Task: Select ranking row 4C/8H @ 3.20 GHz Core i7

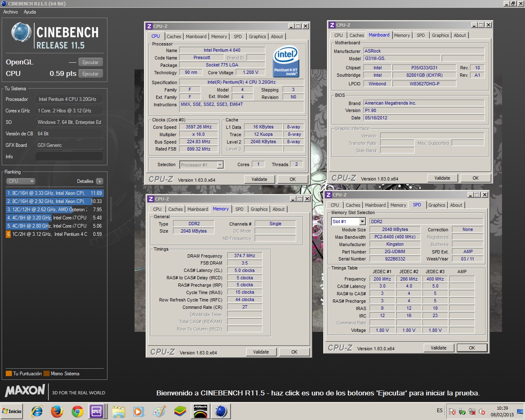Action: [x=55, y=218]
